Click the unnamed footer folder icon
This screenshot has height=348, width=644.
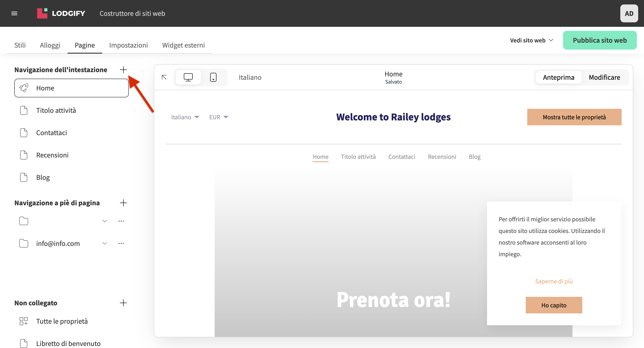pos(24,221)
